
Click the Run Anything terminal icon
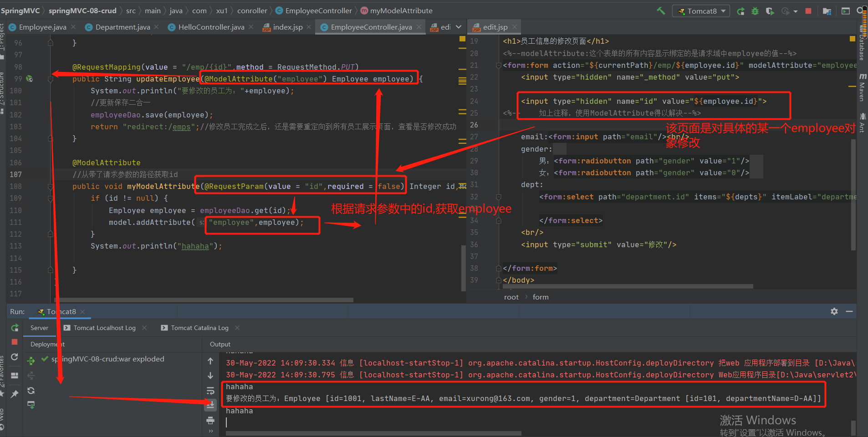pyautogui.click(x=846, y=11)
